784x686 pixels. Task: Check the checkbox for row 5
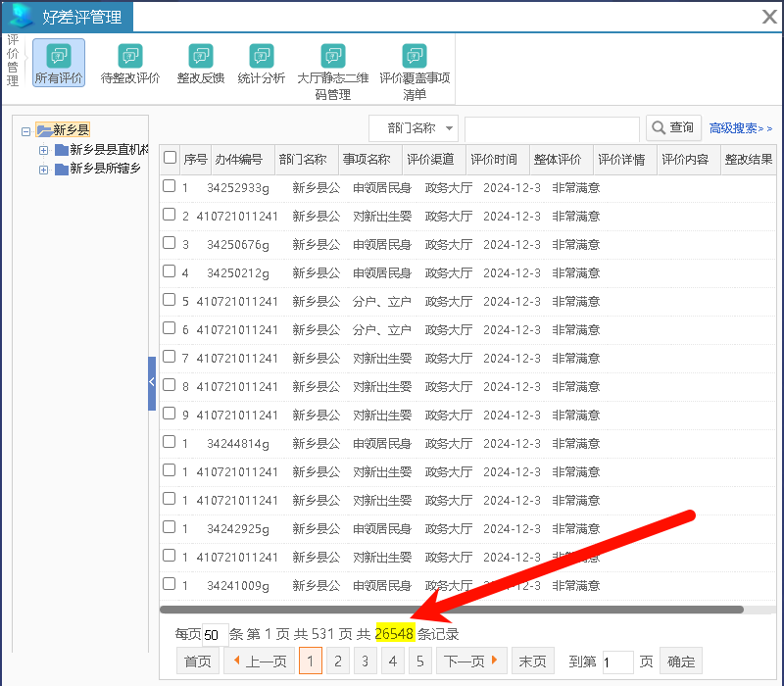tap(170, 301)
